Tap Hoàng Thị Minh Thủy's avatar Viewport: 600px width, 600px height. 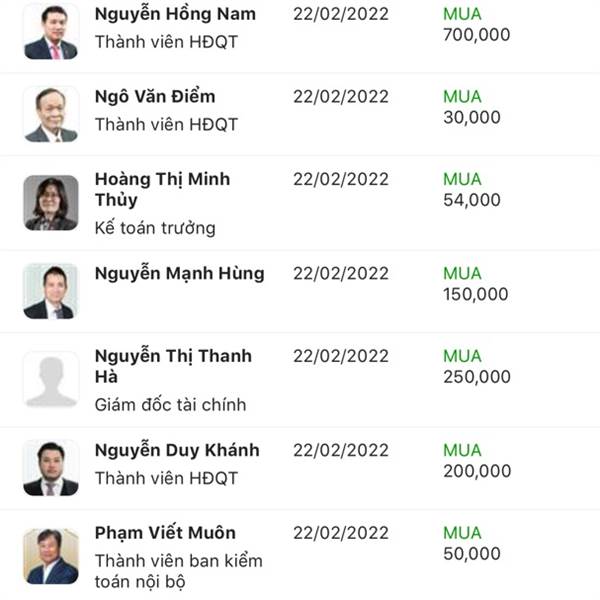pos(51,203)
